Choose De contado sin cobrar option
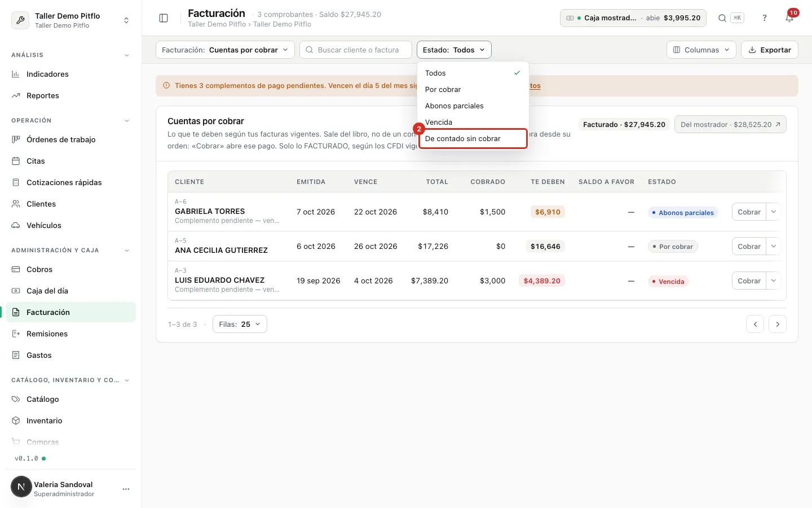Screen dimensions: 812x508 point(473,138)
